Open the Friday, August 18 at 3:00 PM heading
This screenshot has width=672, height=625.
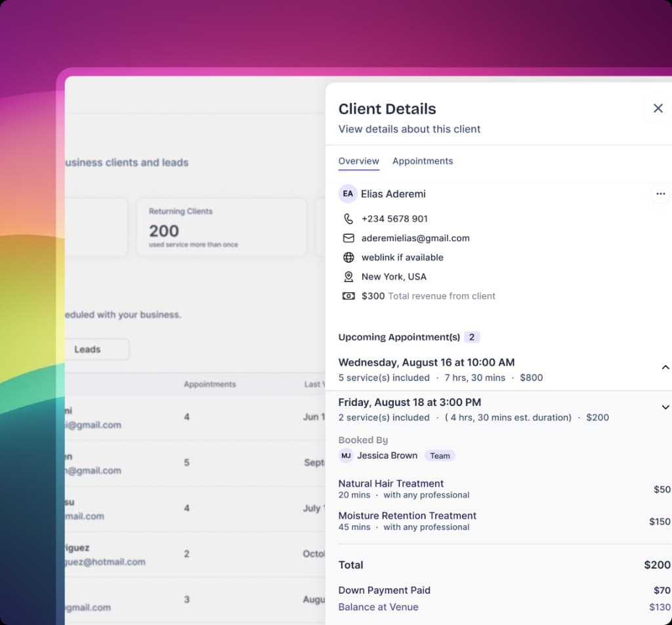click(409, 402)
